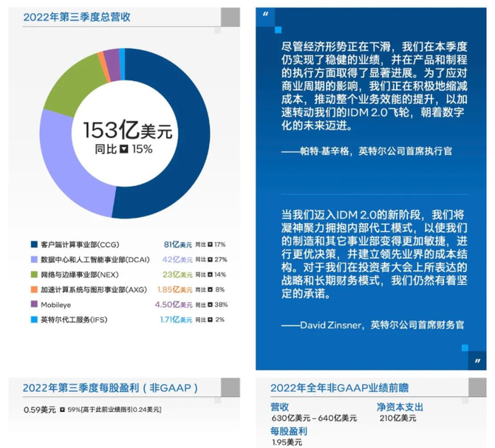
Task: Click the lavender DCAI legend swatch
Action: coord(34,259)
